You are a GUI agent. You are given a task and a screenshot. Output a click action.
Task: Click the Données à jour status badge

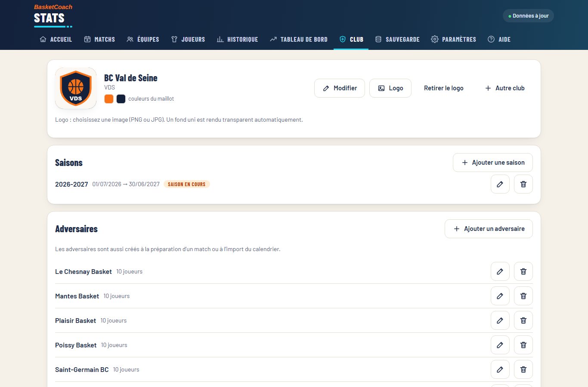(x=528, y=16)
